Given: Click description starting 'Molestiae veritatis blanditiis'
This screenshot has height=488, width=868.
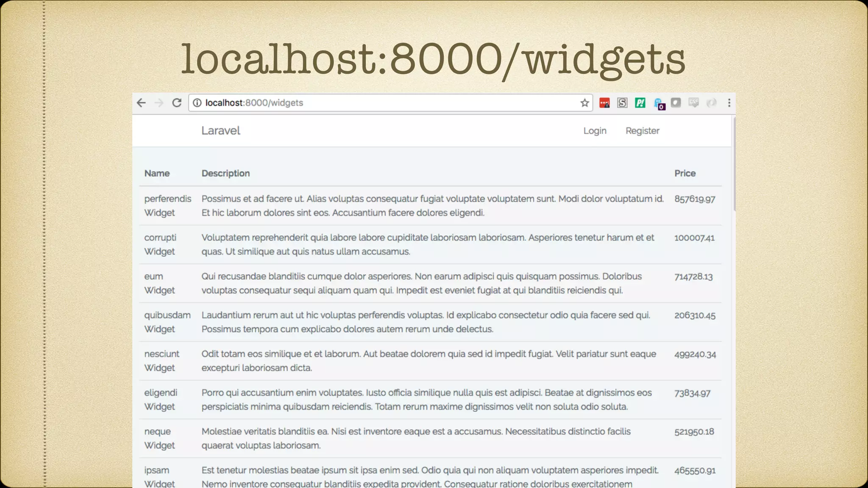Looking at the screenshot, I should tap(416, 438).
